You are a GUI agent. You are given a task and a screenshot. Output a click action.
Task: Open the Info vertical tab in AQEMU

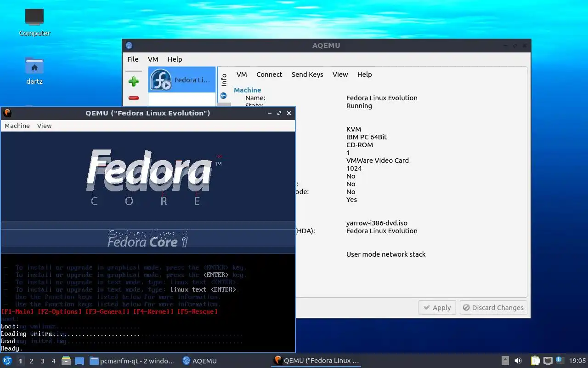(224, 80)
